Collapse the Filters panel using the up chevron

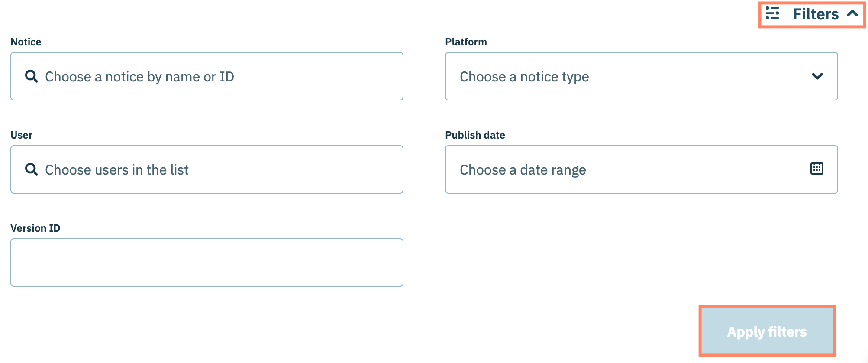point(852,13)
